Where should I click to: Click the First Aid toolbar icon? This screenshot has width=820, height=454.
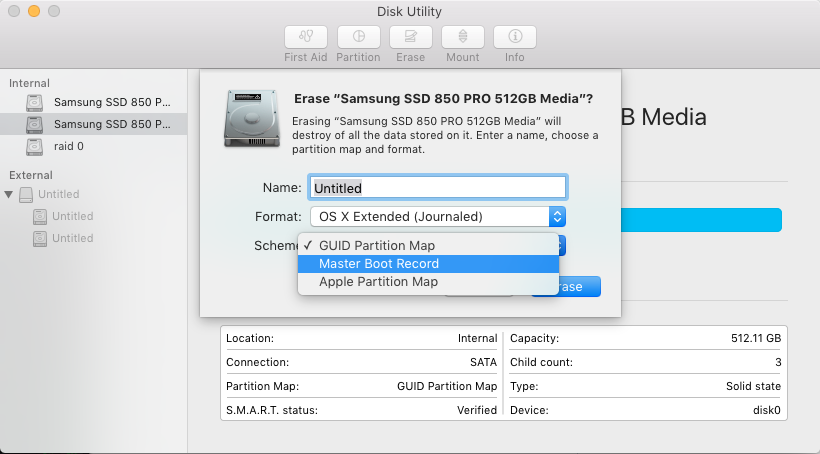306,37
